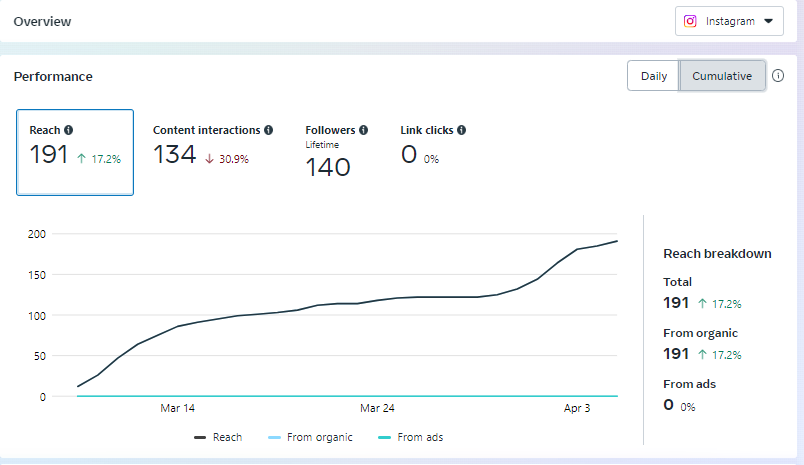This screenshot has height=465, width=804.
Task: Click the Instagram logo icon
Action: click(690, 21)
